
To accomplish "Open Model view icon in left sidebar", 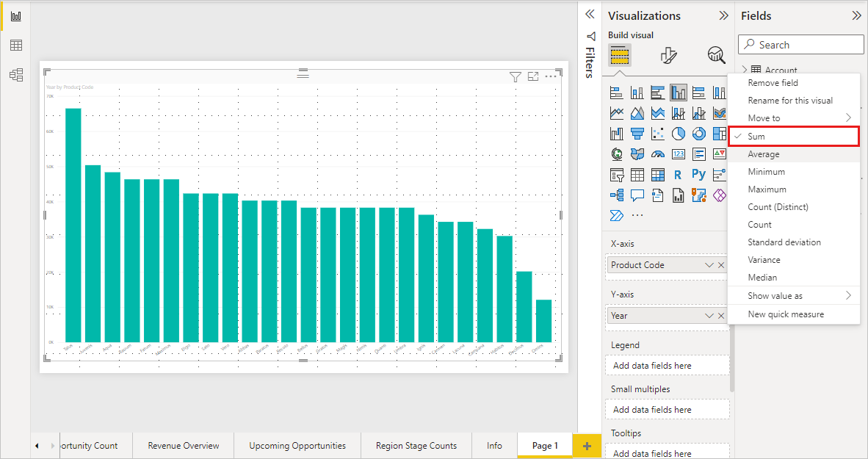I will point(16,75).
